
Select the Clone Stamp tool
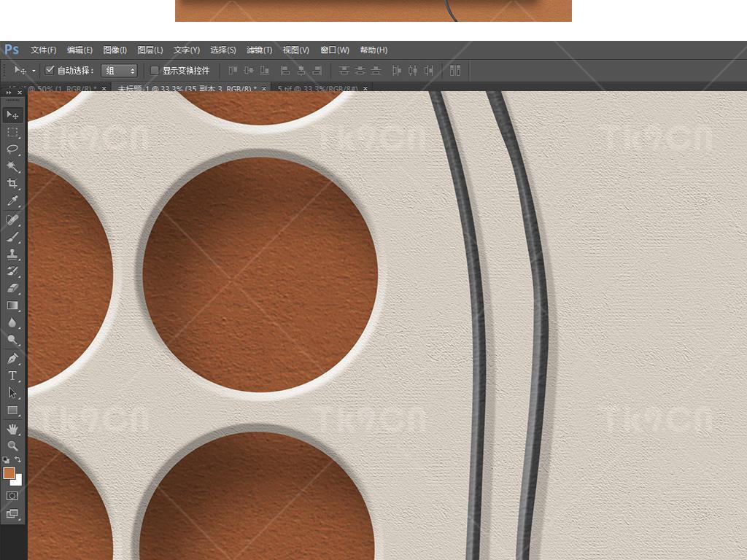pos(12,254)
